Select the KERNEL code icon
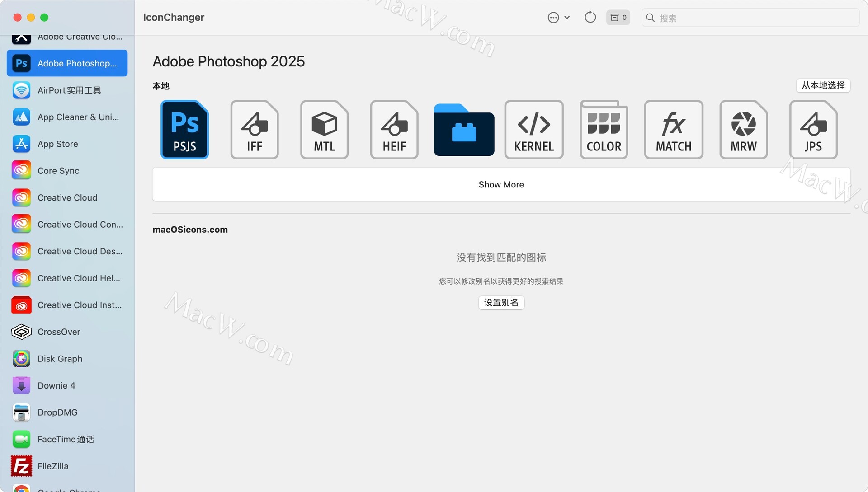Viewport: 868px width, 492px height. (534, 130)
